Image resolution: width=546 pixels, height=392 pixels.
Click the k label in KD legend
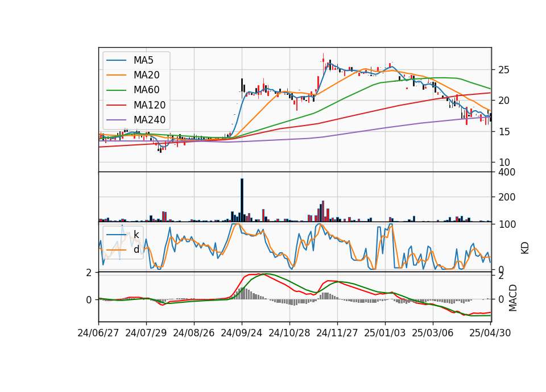(x=136, y=235)
